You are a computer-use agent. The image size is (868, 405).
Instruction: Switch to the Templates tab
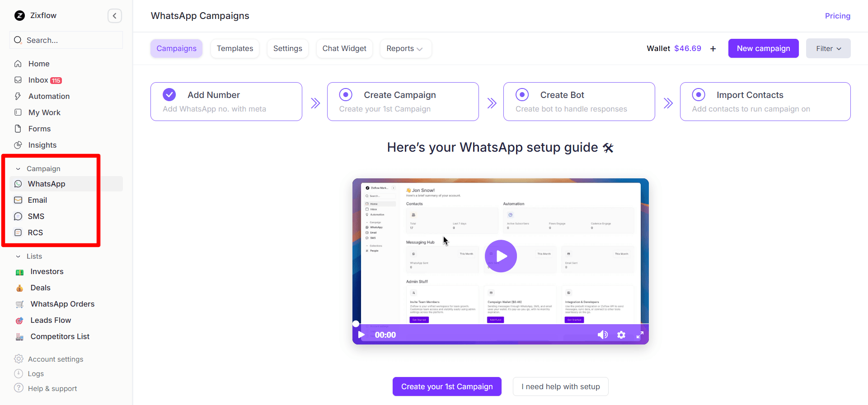click(235, 49)
